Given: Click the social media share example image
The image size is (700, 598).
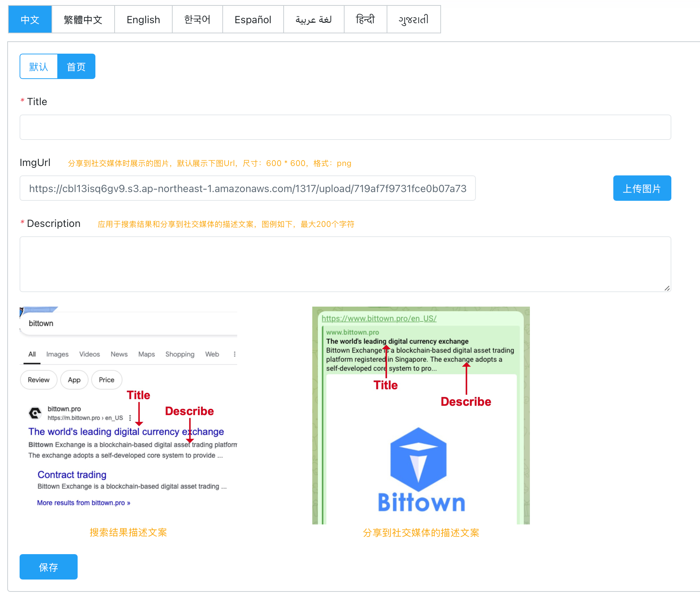Looking at the screenshot, I should 421,415.
